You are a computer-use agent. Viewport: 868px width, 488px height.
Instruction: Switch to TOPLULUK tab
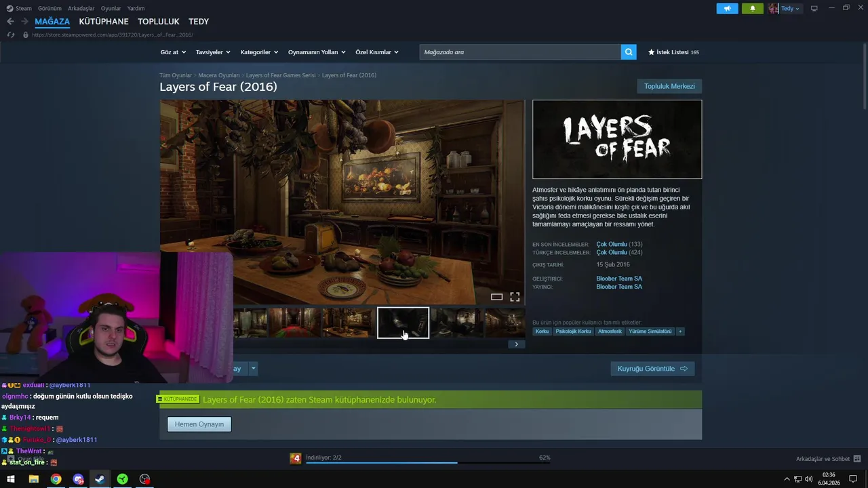click(x=159, y=22)
